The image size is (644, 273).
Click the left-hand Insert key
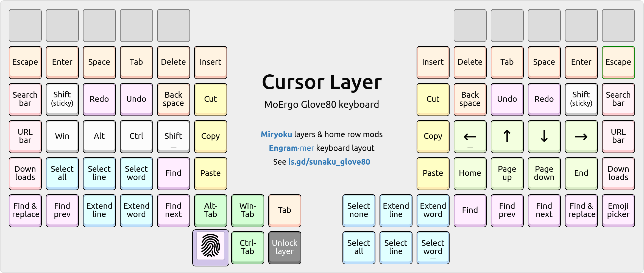[x=210, y=63]
